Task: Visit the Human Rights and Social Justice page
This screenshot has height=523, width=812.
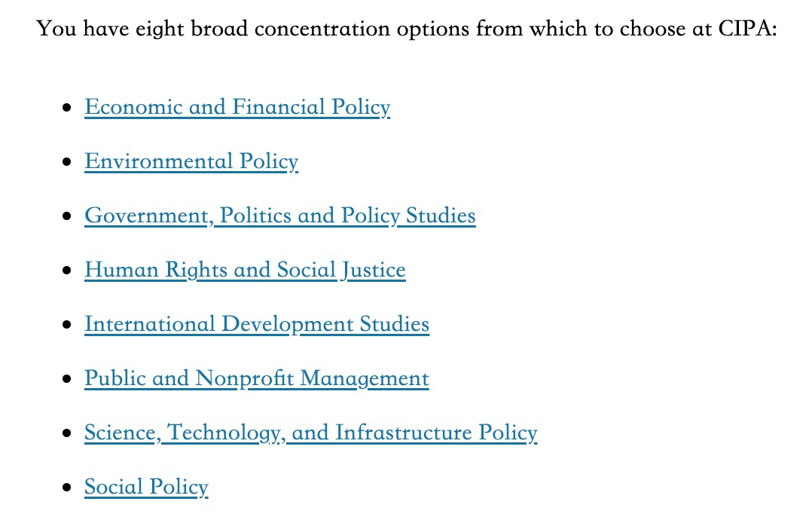Action: tap(245, 270)
